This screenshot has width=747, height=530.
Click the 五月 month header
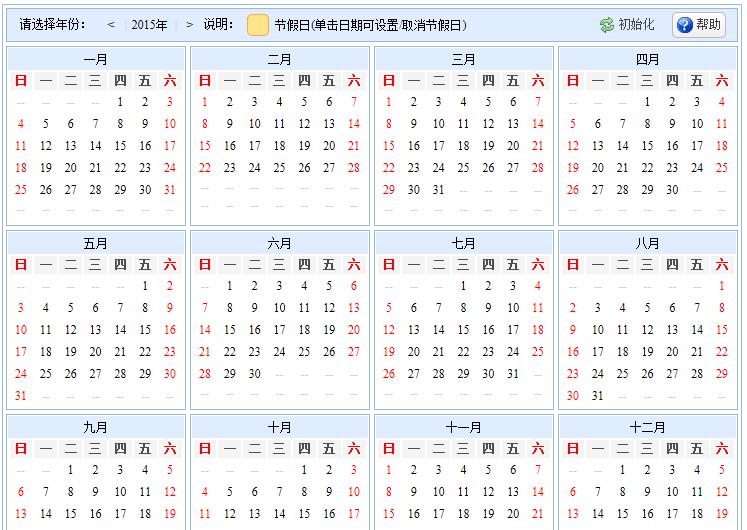pos(96,244)
